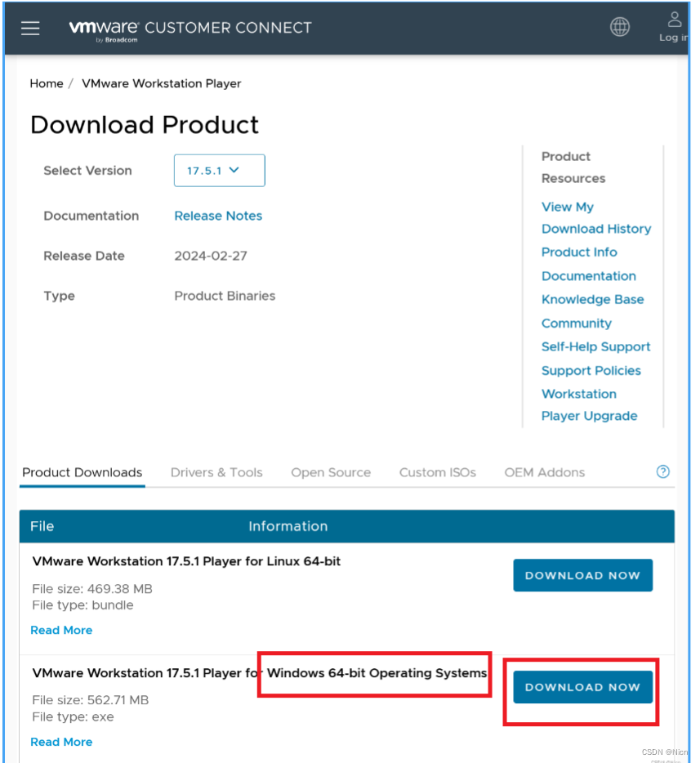Download the Linux 64-bit Player bundle

coord(582,575)
